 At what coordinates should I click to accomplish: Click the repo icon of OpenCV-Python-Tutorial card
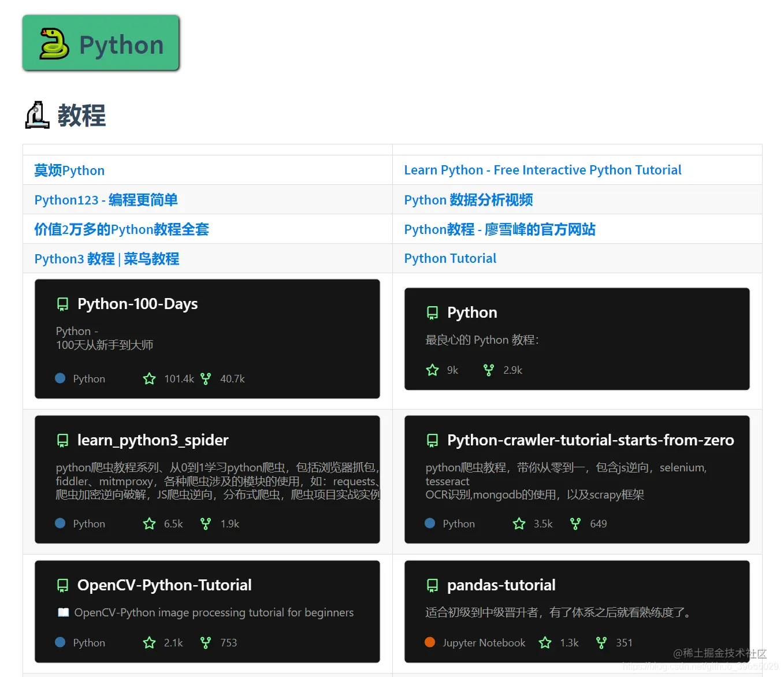[x=62, y=586]
